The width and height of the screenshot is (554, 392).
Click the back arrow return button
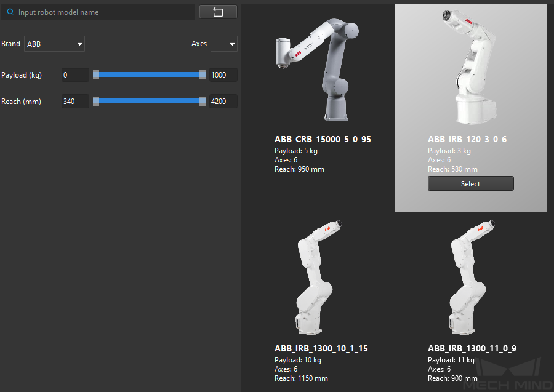point(218,12)
